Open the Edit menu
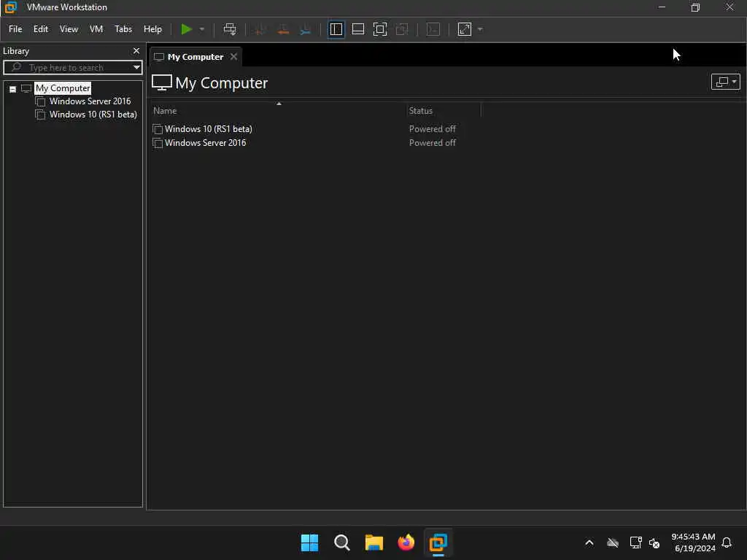This screenshot has width=747, height=560. (41, 29)
